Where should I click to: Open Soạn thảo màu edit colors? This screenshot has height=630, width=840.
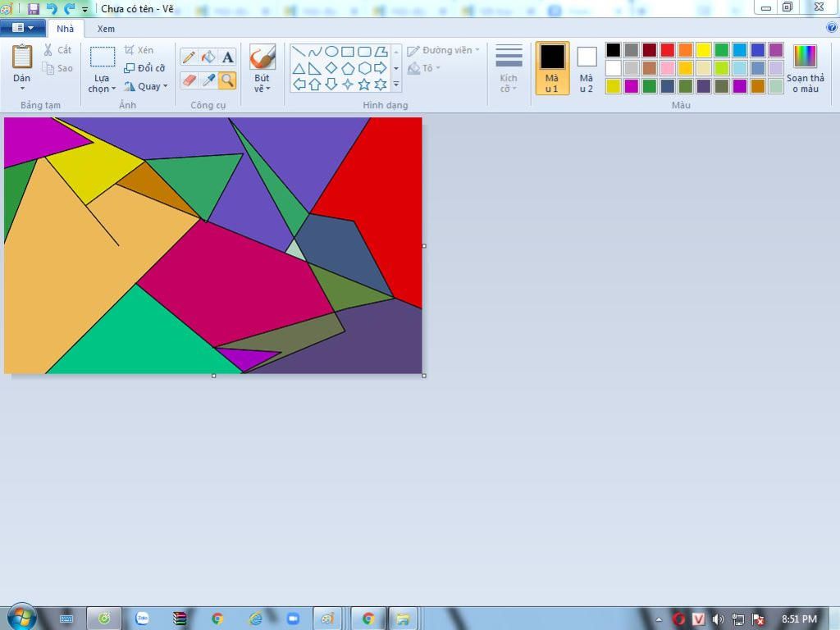[806, 68]
